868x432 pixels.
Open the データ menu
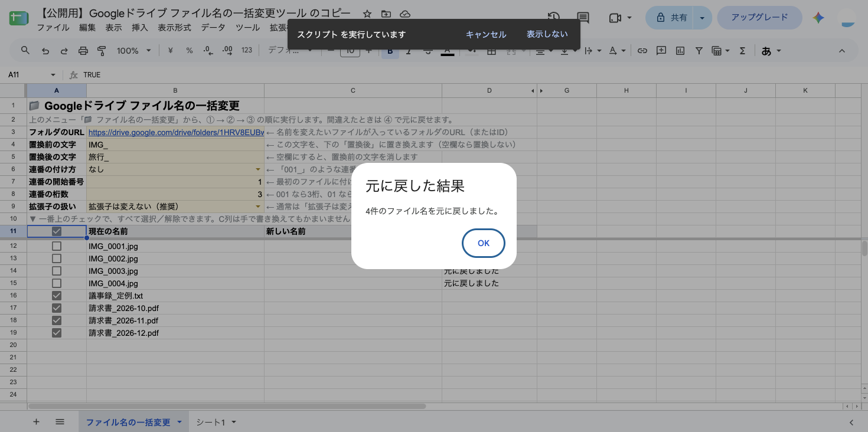(213, 27)
